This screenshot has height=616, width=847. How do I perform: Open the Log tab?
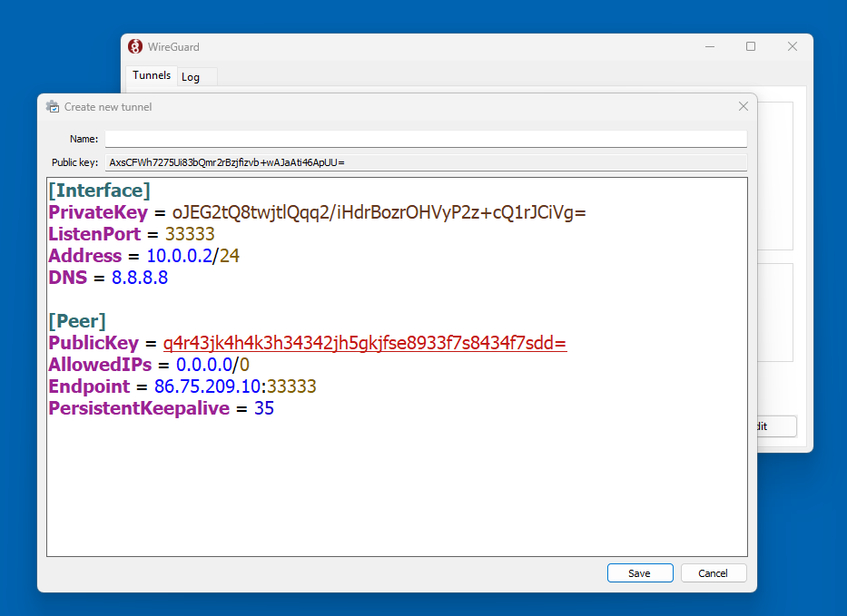pyautogui.click(x=191, y=77)
